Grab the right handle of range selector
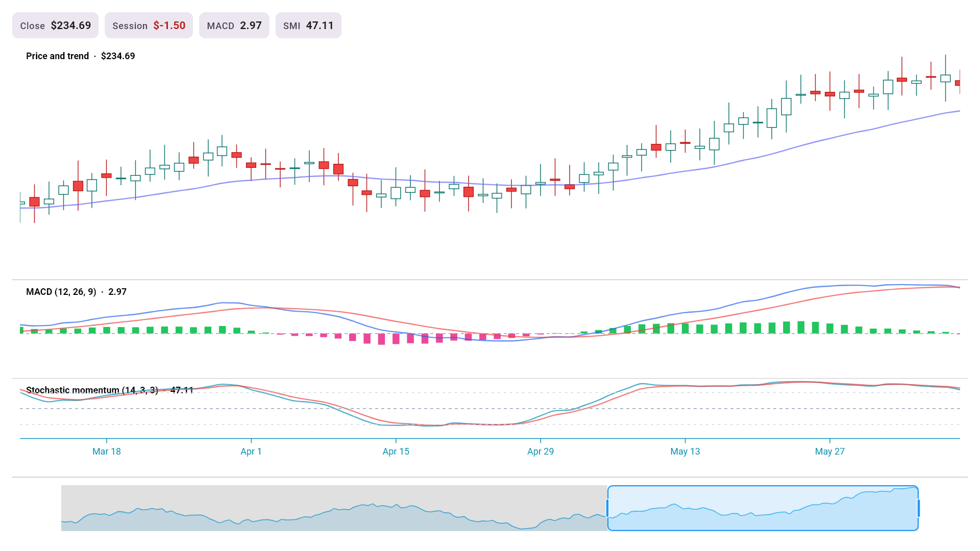 [x=919, y=508]
